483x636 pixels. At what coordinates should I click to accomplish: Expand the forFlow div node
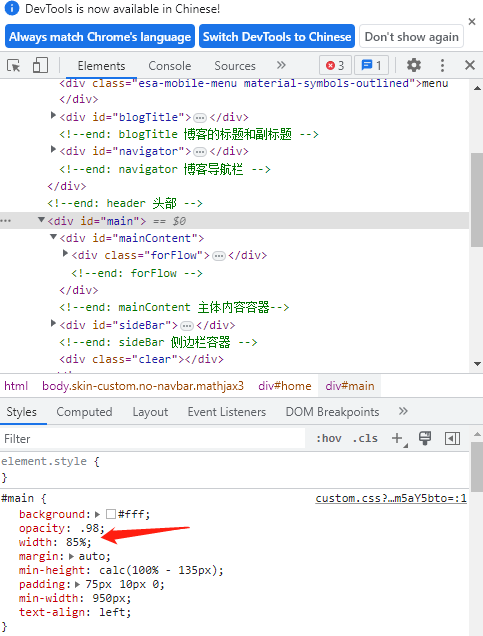(65, 254)
